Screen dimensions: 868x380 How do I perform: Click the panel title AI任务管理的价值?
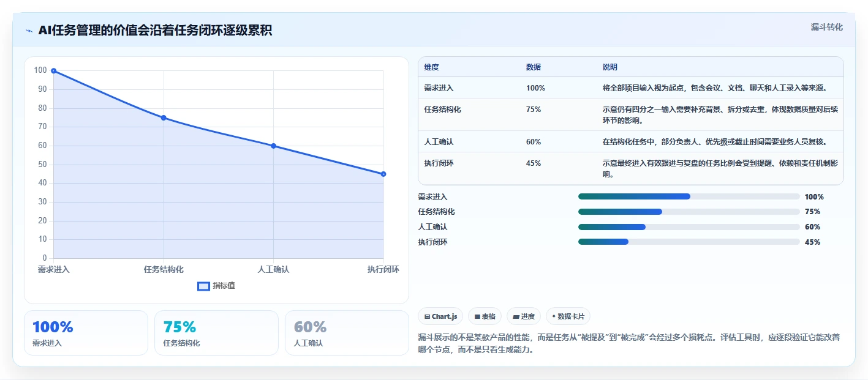pos(156,30)
